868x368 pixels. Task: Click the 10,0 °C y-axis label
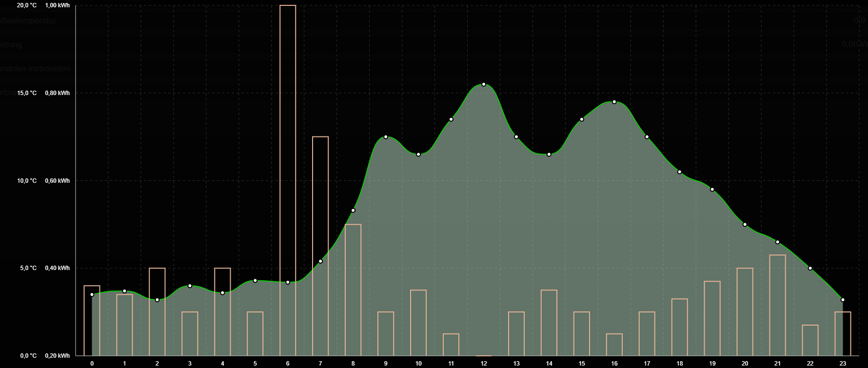coord(27,181)
